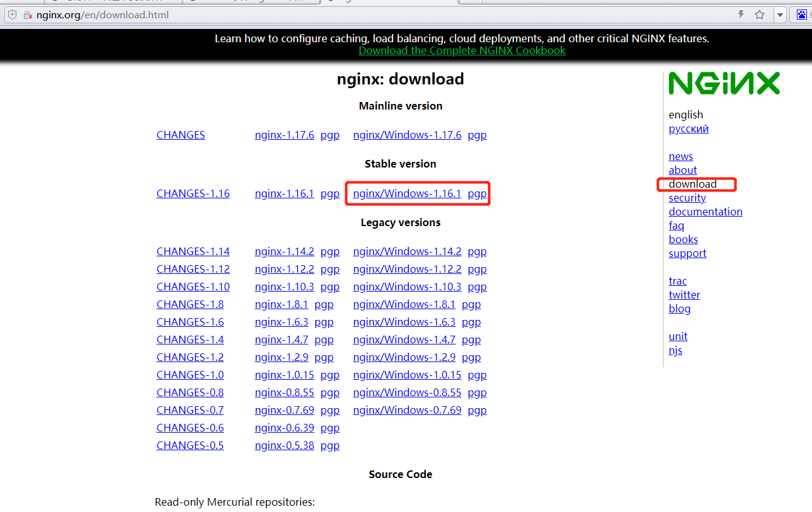Open CHANGES-1.4 link

pos(190,339)
